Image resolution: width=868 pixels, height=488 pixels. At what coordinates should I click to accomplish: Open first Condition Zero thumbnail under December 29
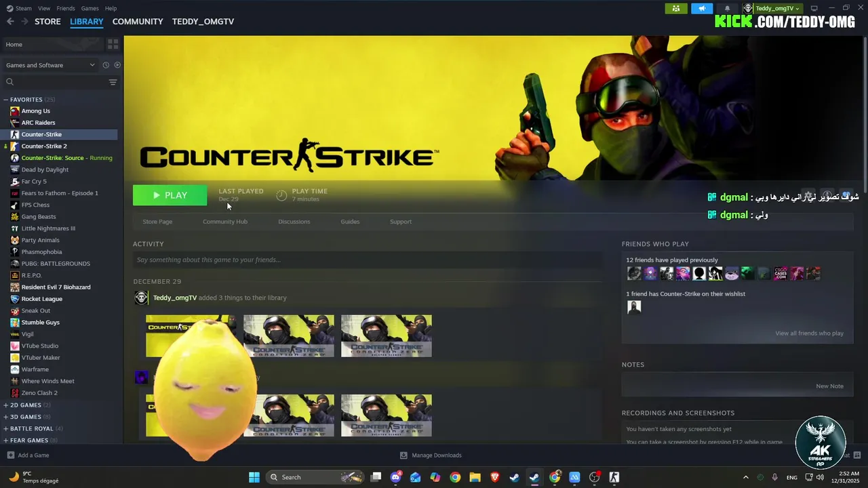(x=289, y=336)
